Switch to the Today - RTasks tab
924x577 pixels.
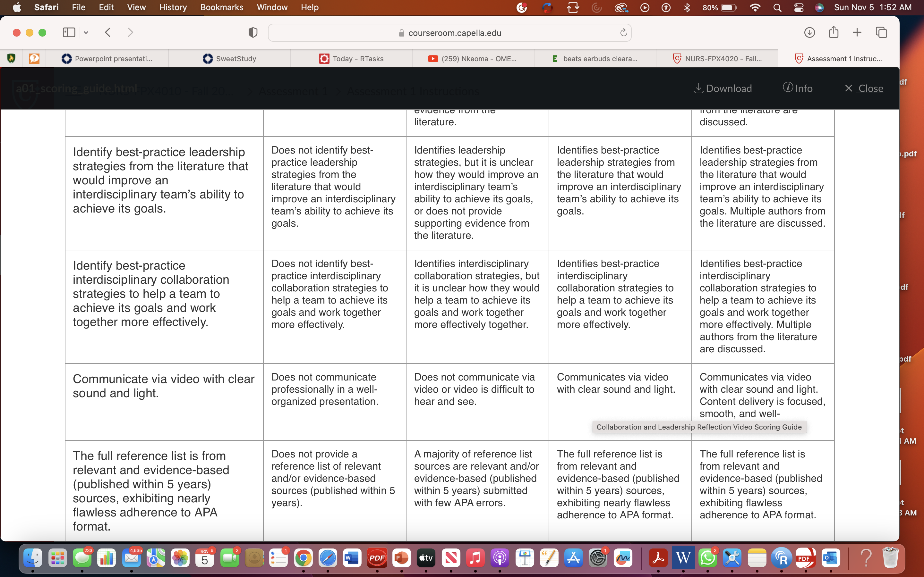(351, 58)
